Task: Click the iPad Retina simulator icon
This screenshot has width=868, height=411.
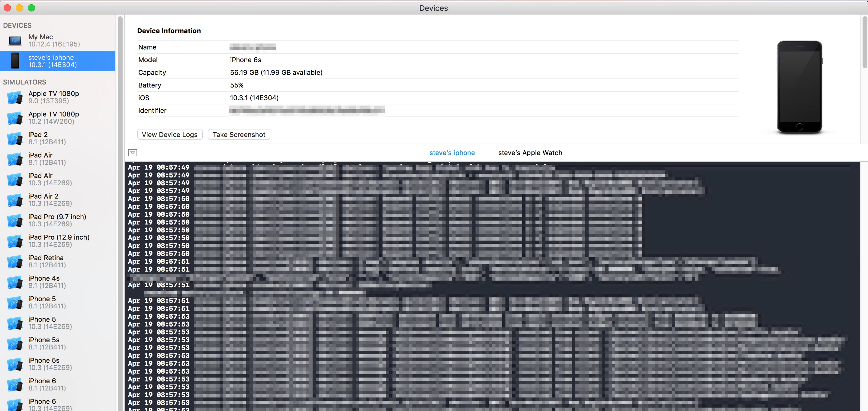Action: (15, 262)
